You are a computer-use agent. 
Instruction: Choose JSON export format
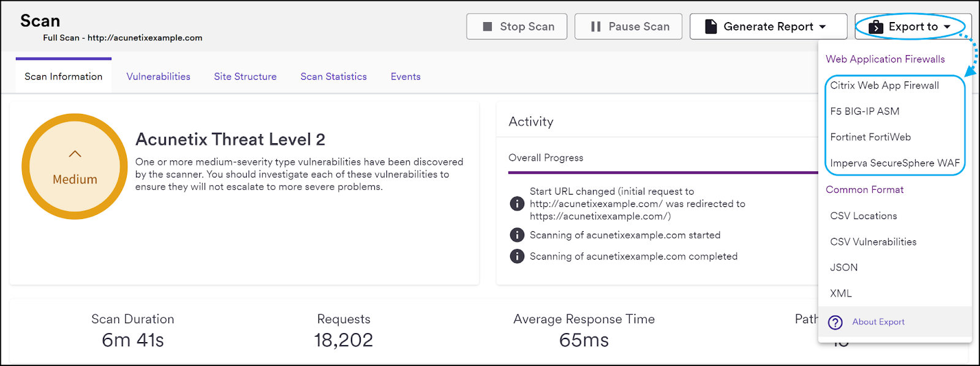pyautogui.click(x=844, y=267)
